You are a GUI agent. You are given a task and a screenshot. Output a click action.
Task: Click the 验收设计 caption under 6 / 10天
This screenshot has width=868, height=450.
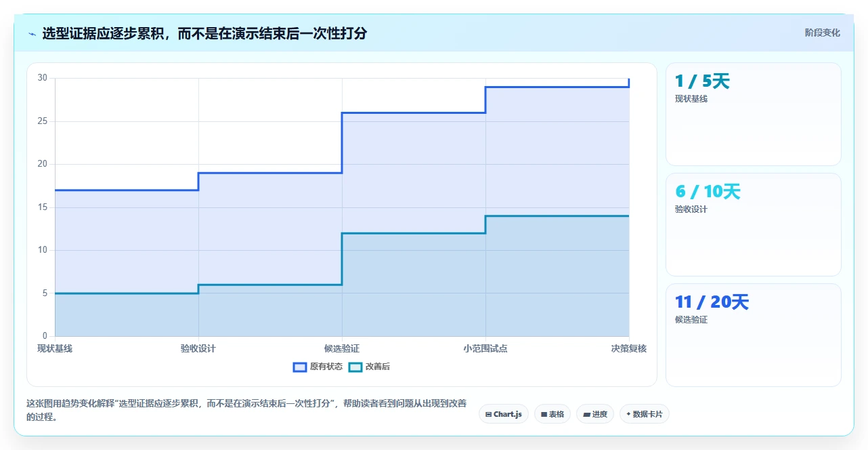coord(691,209)
